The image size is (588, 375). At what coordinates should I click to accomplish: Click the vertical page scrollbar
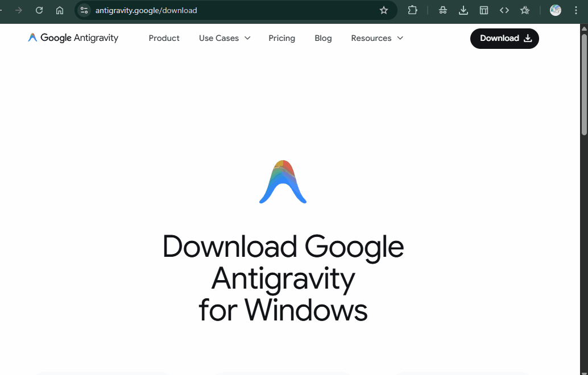tap(584, 85)
